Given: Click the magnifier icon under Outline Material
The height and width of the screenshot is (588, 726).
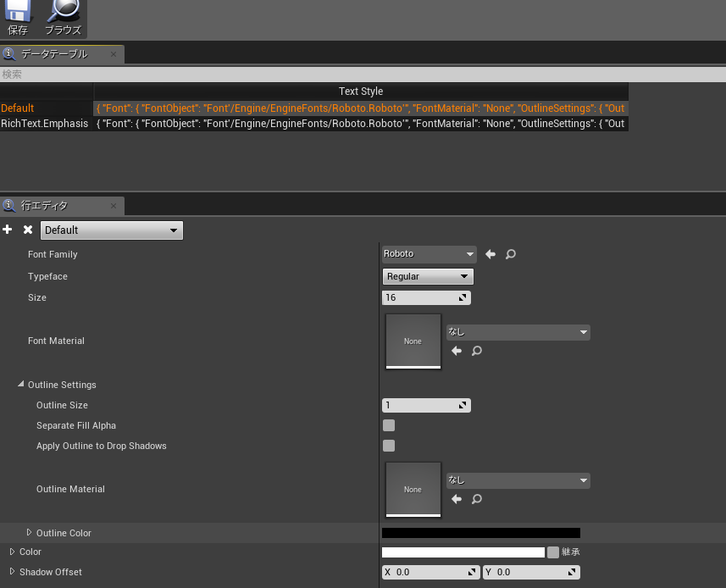Looking at the screenshot, I should [x=476, y=499].
